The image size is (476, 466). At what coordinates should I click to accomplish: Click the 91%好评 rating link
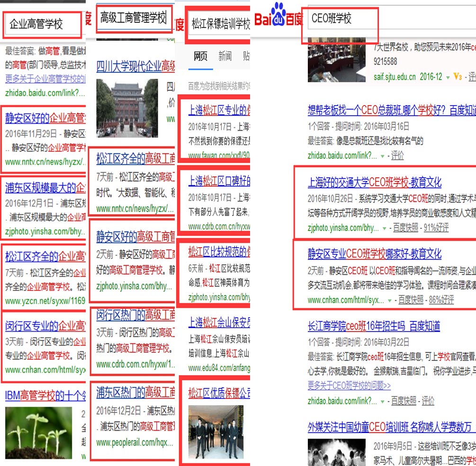(436, 228)
